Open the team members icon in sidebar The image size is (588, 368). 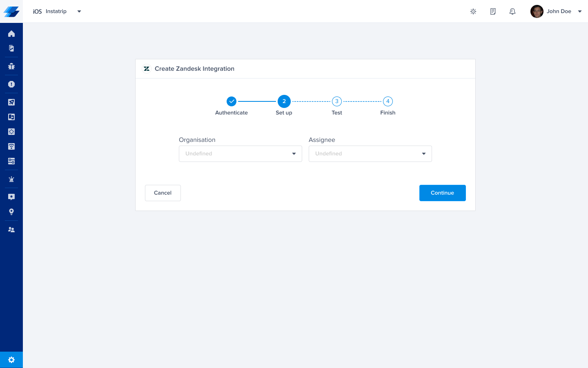pyautogui.click(x=11, y=230)
